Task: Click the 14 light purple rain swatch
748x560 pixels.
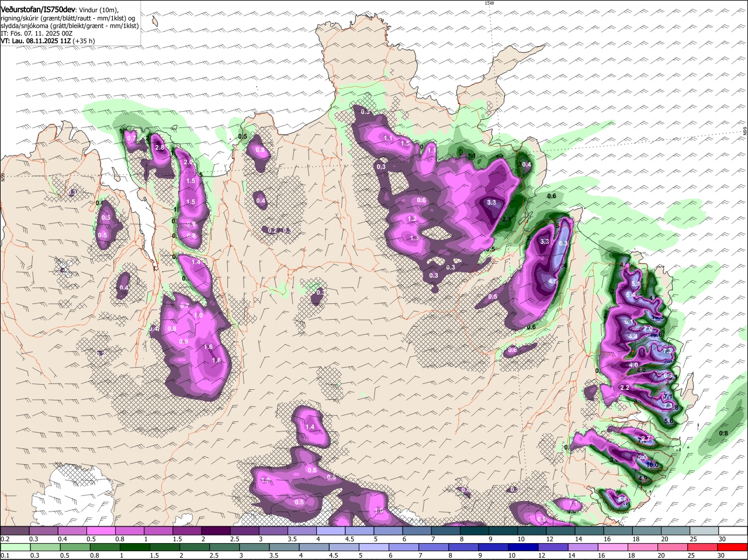Action: (x=583, y=547)
